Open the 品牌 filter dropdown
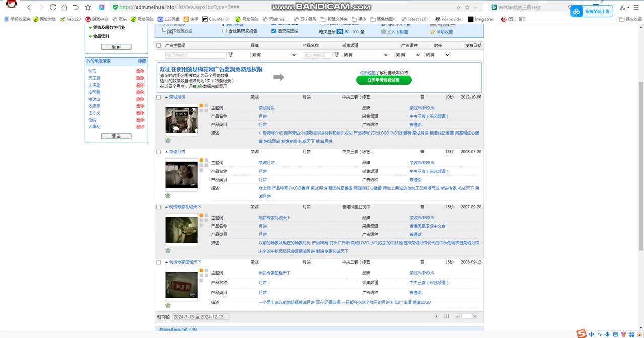This screenshot has height=338, width=644. coord(274,55)
